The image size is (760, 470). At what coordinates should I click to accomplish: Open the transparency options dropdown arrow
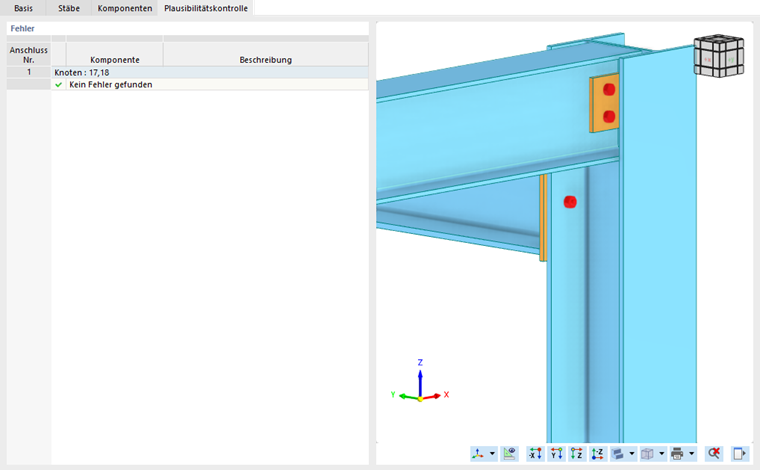point(662,454)
